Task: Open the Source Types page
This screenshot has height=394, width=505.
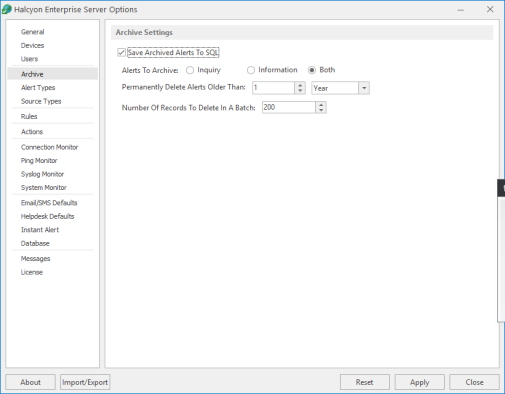Action: (41, 101)
